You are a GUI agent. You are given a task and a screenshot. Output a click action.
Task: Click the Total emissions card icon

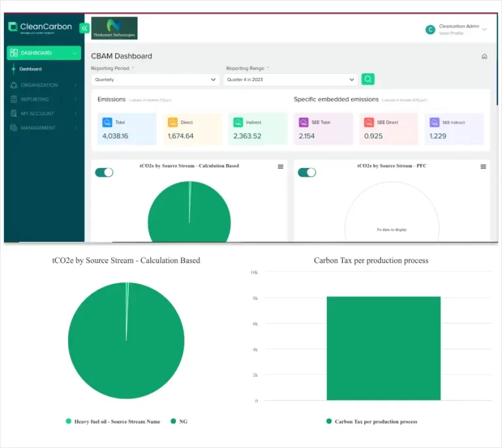pyautogui.click(x=107, y=122)
